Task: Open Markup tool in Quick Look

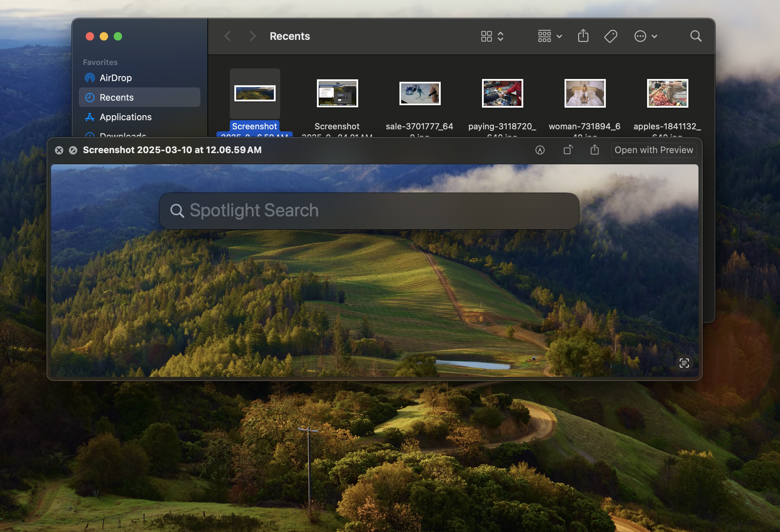Action: [x=540, y=150]
